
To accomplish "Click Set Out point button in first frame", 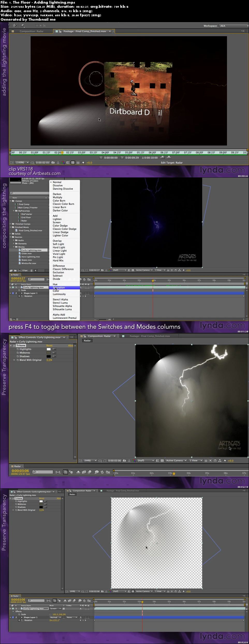I will [122, 157].
